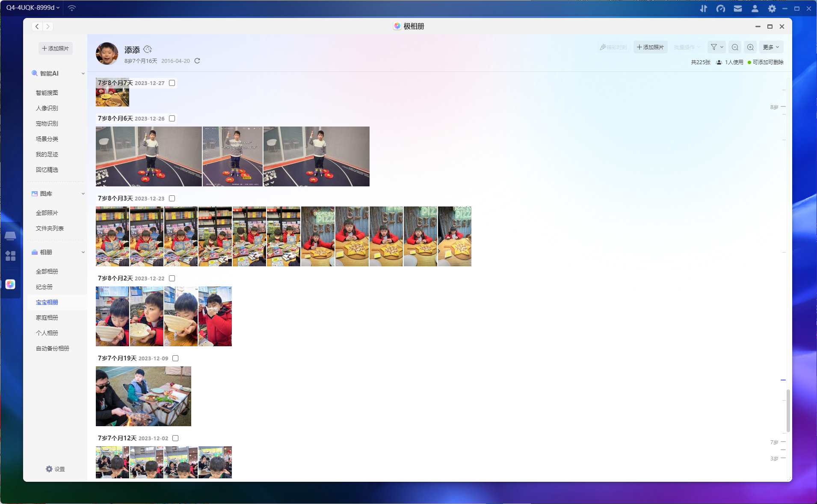The width and height of the screenshot is (817, 504).
Task: Check the 2023-12-27 date group checkbox
Action: point(172,83)
